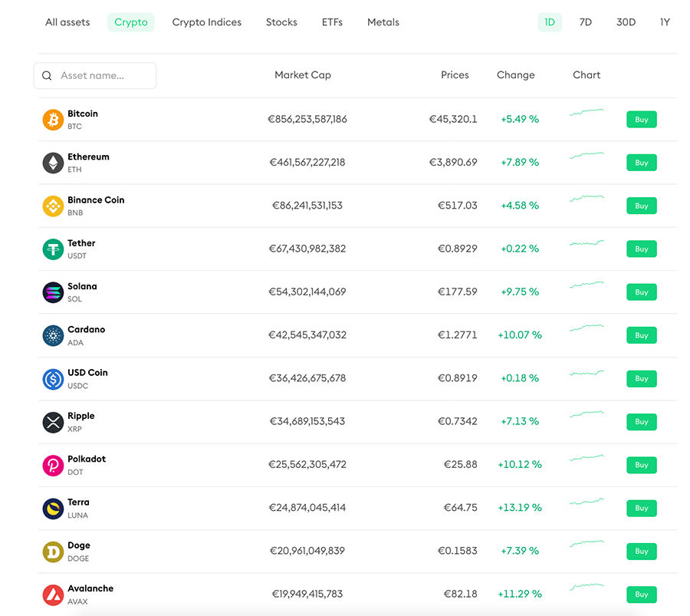690x616 pixels.
Task: Click Buy on the Avalanche row
Action: [642, 595]
